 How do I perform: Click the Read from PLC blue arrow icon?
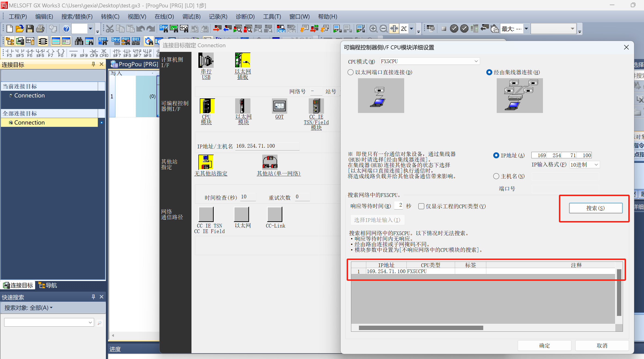point(227,29)
